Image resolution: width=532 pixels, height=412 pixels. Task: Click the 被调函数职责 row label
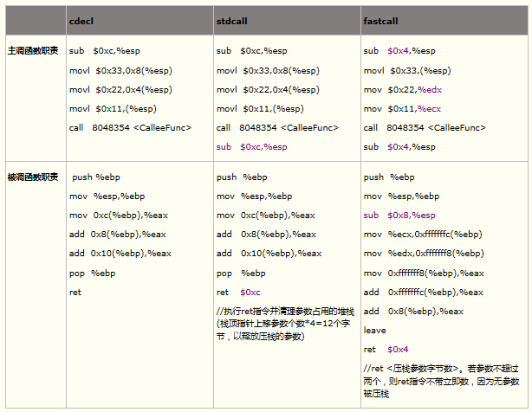coord(33,177)
